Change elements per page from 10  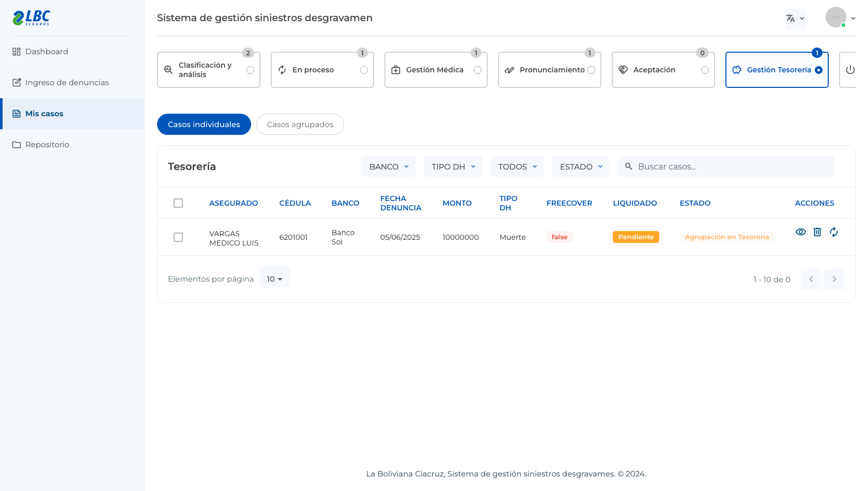pyautogui.click(x=275, y=279)
